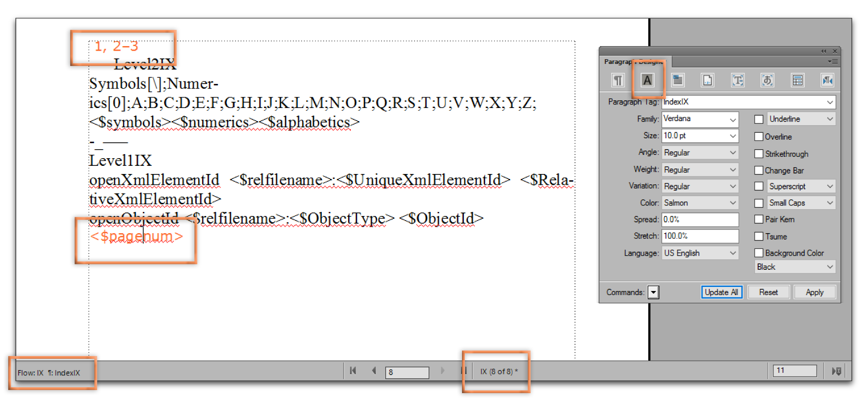Screen dimensions: 868x399
Task: Open the Weight dropdown
Action: [700, 169]
